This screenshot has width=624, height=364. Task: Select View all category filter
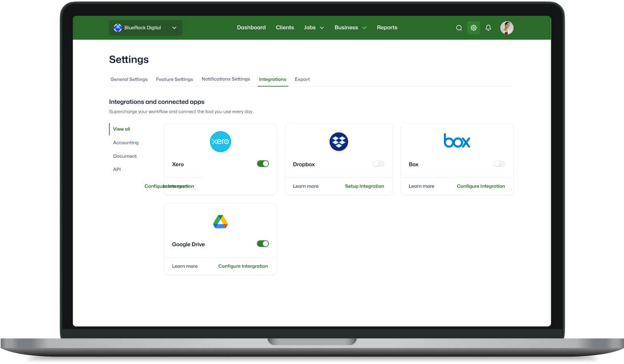point(122,129)
